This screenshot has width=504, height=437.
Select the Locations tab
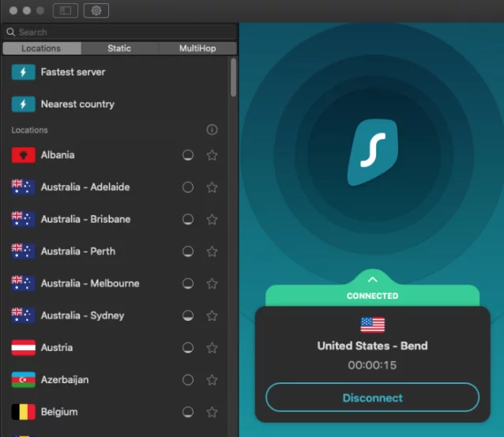[x=41, y=48]
